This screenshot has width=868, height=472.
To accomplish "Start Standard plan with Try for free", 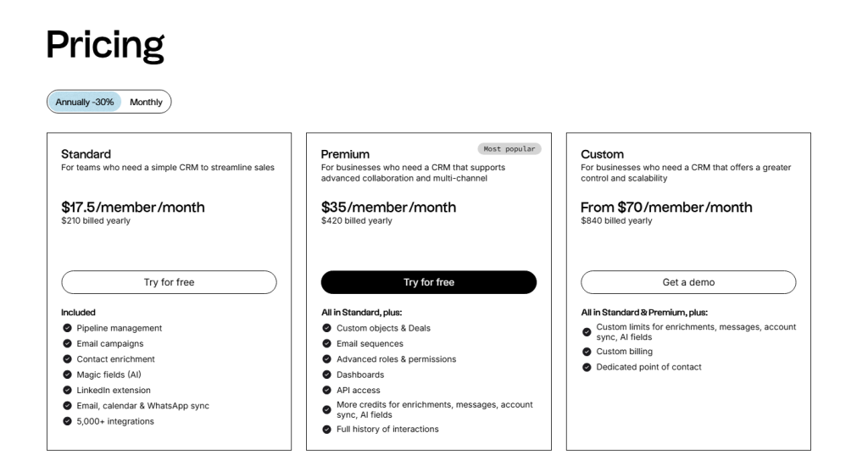I will point(169,282).
